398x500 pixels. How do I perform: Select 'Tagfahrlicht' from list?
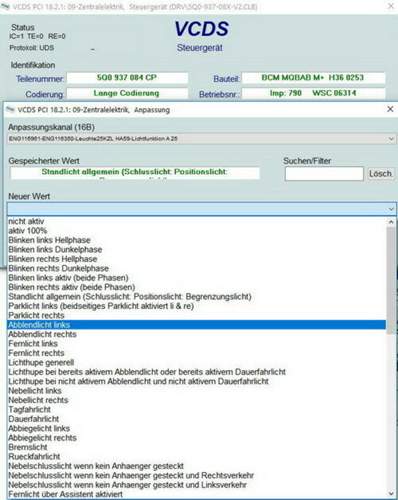tap(197, 409)
